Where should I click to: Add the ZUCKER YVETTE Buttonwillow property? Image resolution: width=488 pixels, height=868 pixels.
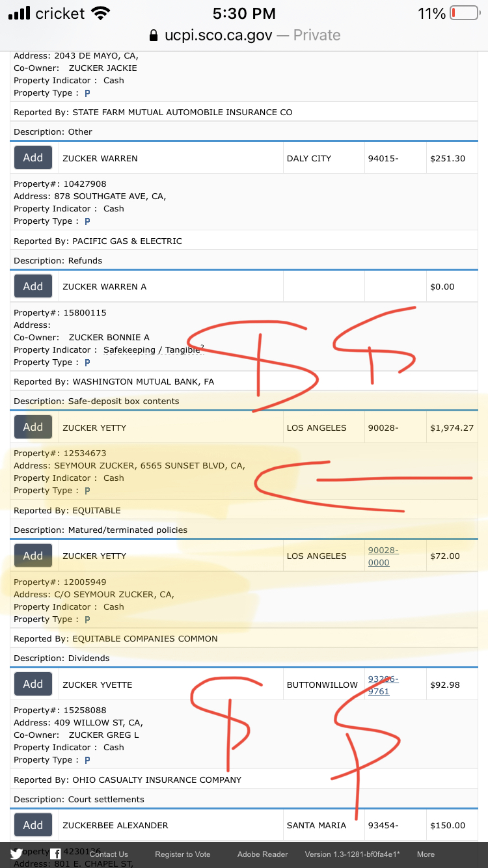pos(33,684)
